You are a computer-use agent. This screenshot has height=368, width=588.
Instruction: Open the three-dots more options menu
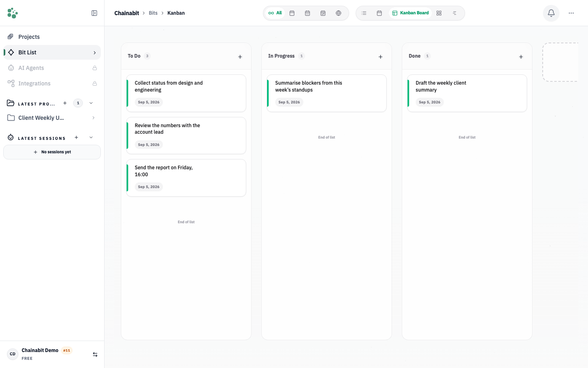pyautogui.click(x=571, y=13)
